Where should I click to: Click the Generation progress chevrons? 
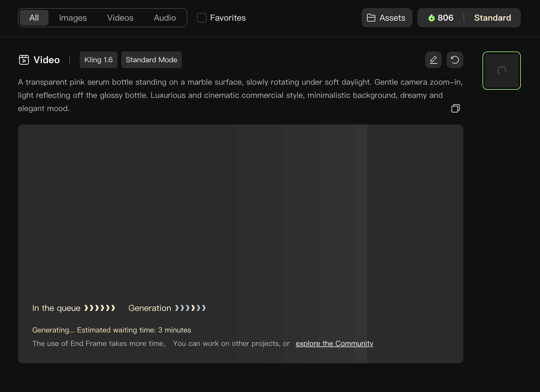coord(190,308)
